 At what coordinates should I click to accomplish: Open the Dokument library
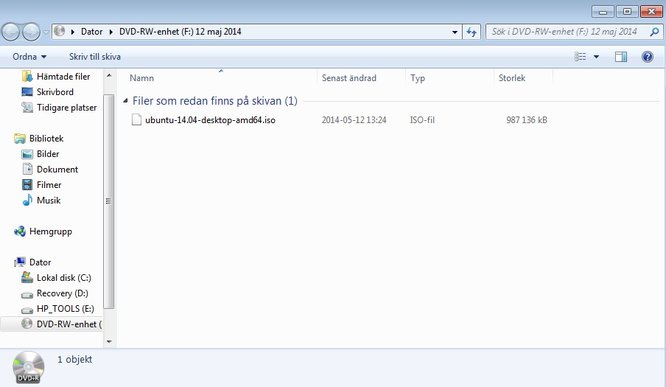tap(57, 169)
